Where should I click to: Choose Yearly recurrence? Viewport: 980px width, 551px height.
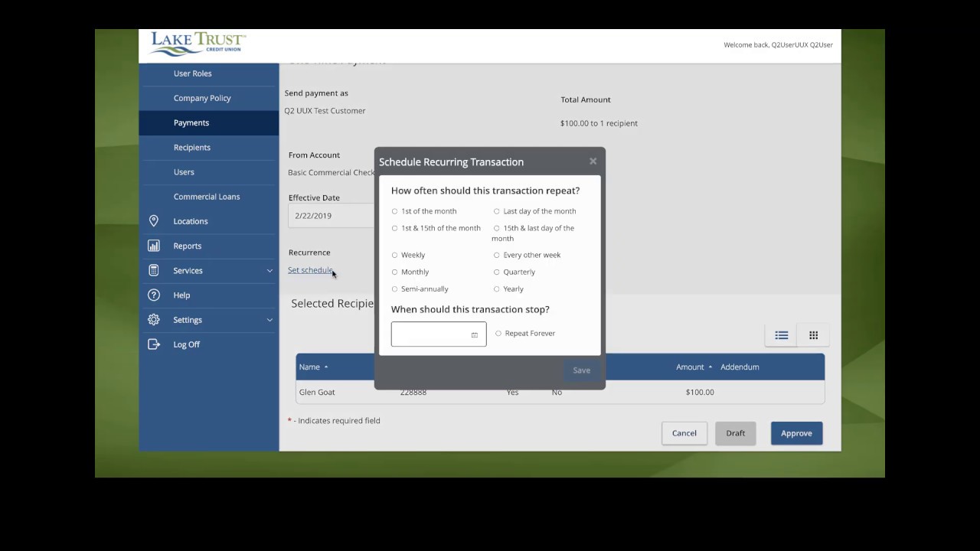(x=497, y=289)
